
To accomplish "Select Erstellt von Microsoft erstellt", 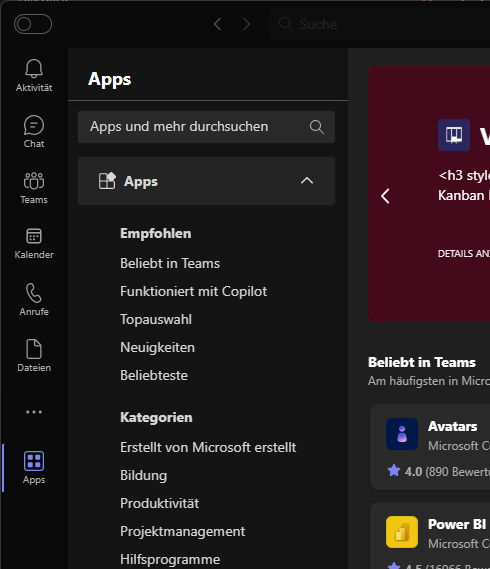I will pos(208,447).
